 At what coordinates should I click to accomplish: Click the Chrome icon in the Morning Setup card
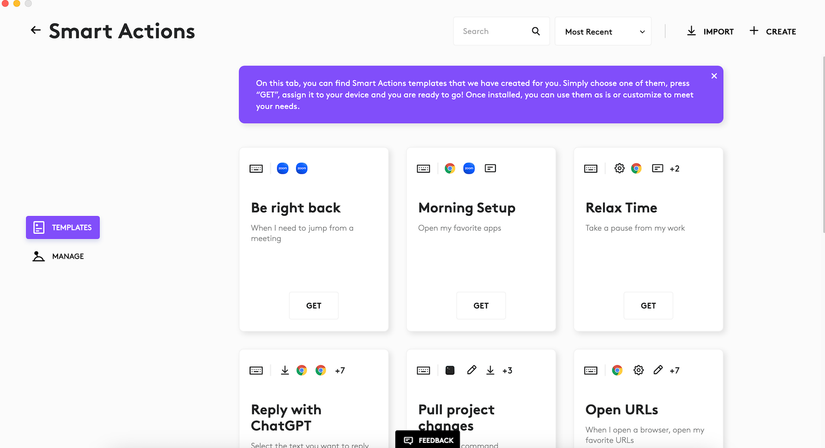[x=450, y=168]
